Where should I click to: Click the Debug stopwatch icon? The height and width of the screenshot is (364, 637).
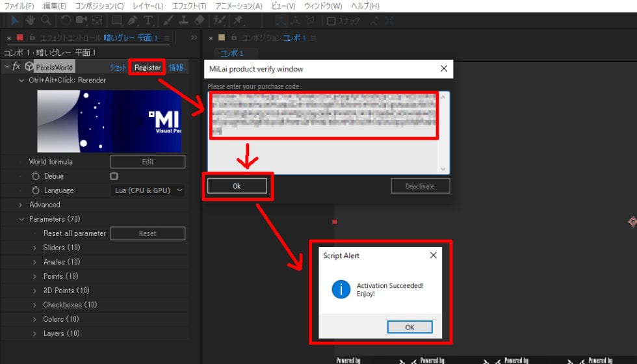pos(34,176)
